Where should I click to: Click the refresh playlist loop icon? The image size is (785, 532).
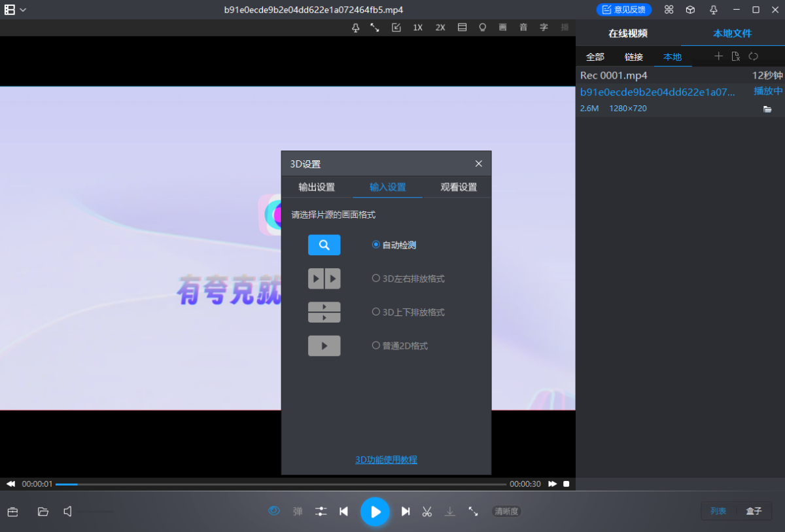(753, 57)
